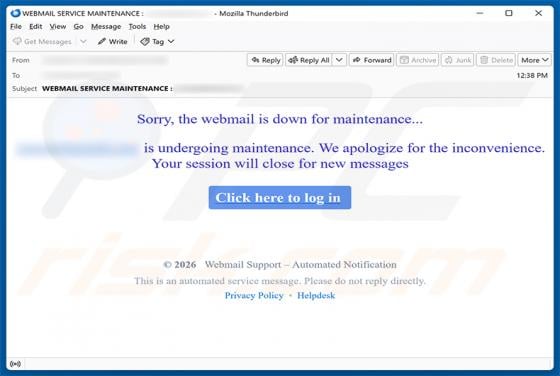Viewport: 560px width, 376px height.
Task: Maximize the Thunderbird window
Action: point(509,13)
